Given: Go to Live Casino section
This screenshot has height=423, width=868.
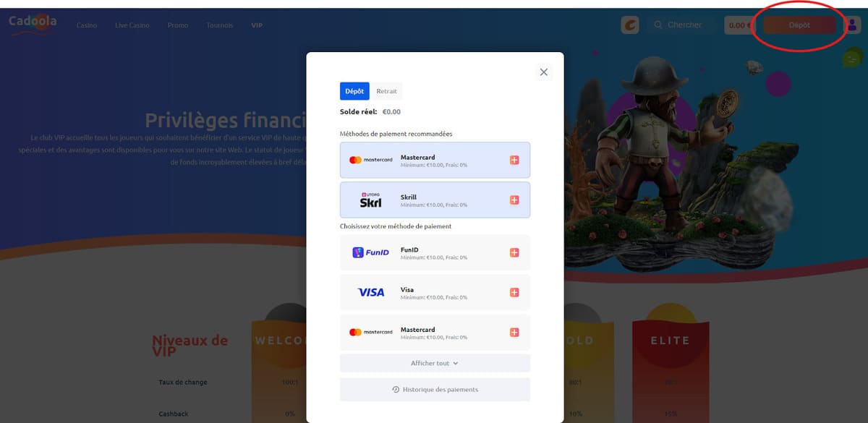Looking at the screenshot, I should pyautogui.click(x=132, y=25).
